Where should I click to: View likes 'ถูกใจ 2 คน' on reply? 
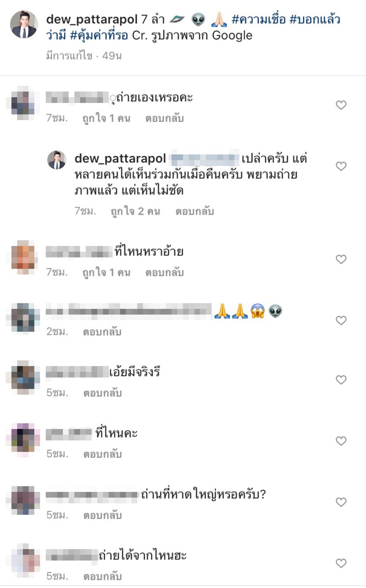135,211
